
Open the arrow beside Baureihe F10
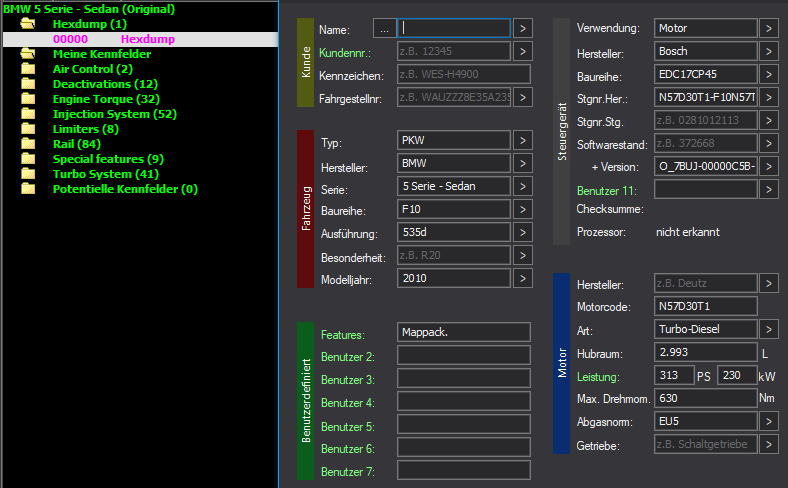tap(523, 209)
